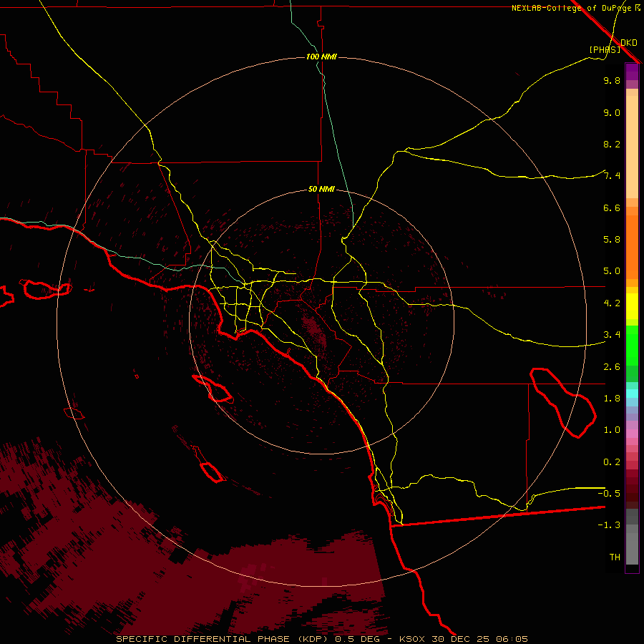This screenshot has height=644, width=644.
Task: Click the orange swatch near 5.8 value
Action: 632,240
